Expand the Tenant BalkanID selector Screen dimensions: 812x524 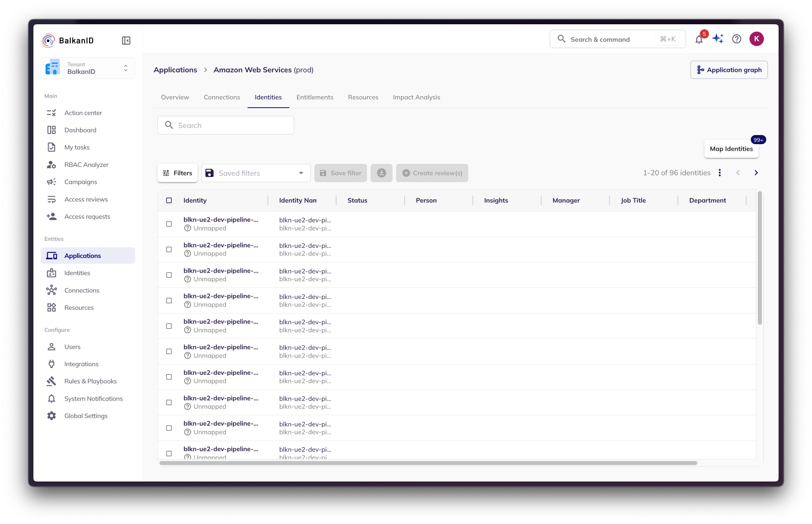[88, 68]
